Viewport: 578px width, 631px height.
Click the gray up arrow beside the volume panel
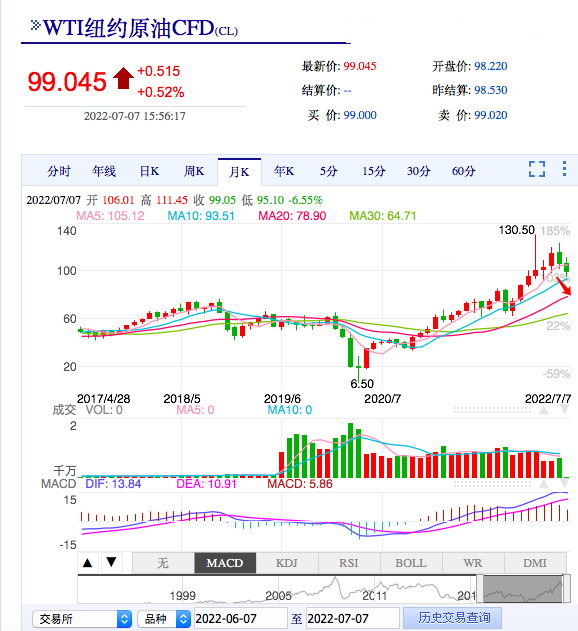543,410
